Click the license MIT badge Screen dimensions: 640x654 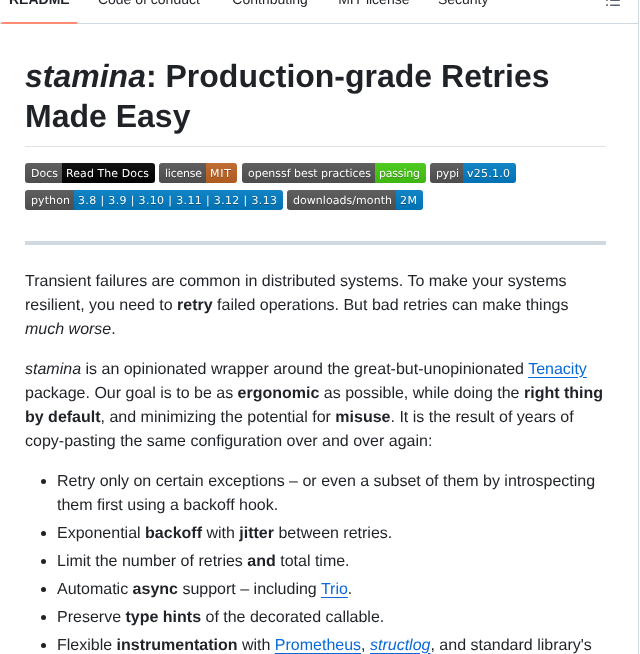(198, 173)
